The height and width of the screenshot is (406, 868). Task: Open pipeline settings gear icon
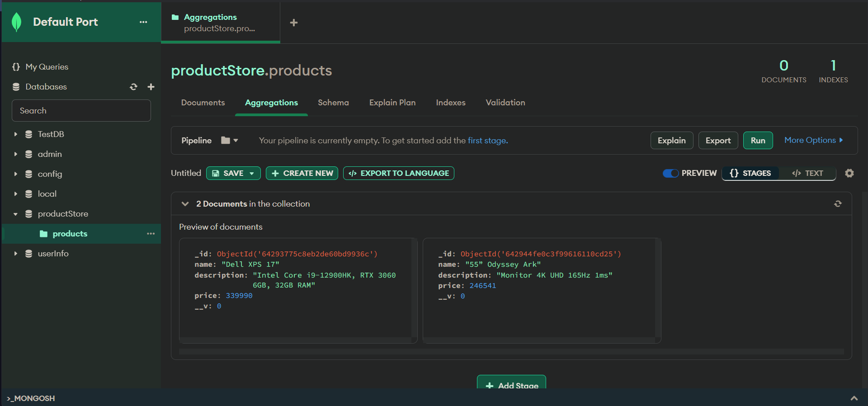tap(849, 173)
